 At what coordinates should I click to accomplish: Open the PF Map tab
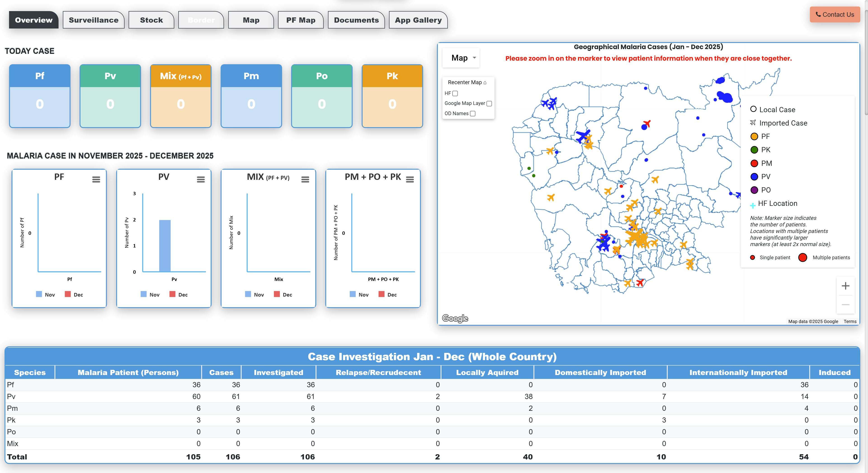pyautogui.click(x=301, y=20)
